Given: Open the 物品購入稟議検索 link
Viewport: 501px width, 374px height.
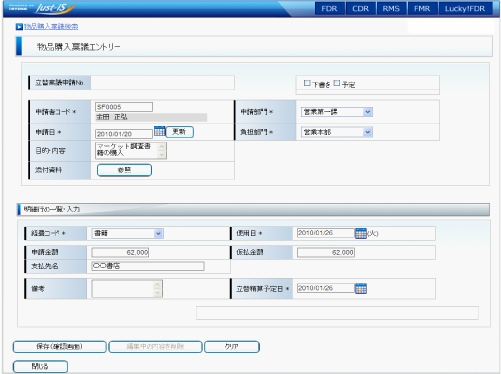Looking at the screenshot, I should point(51,27).
